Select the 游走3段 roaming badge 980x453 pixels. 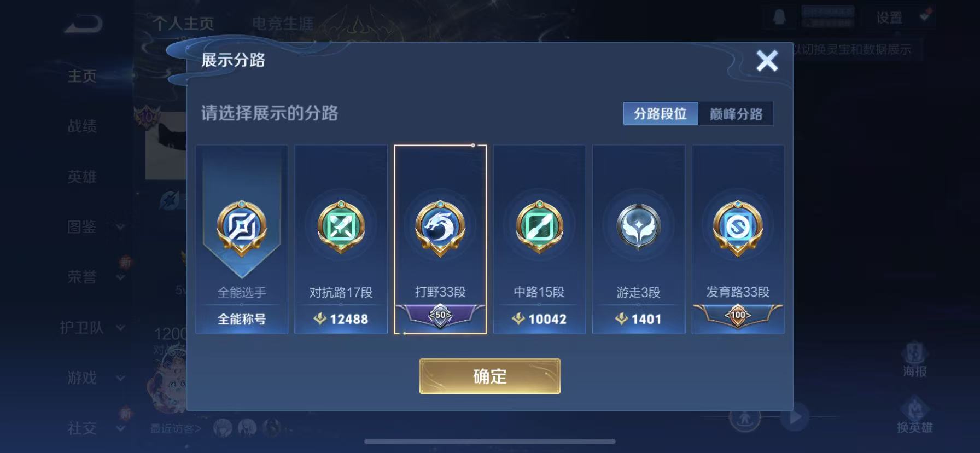point(638,226)
